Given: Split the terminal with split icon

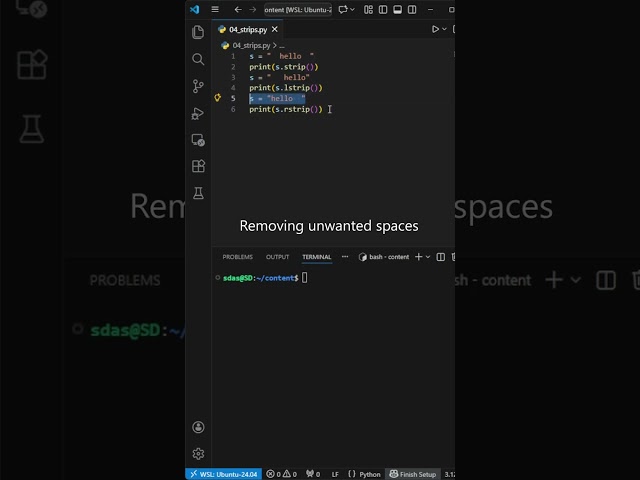Looking at the screenshot, I should 440,257.
